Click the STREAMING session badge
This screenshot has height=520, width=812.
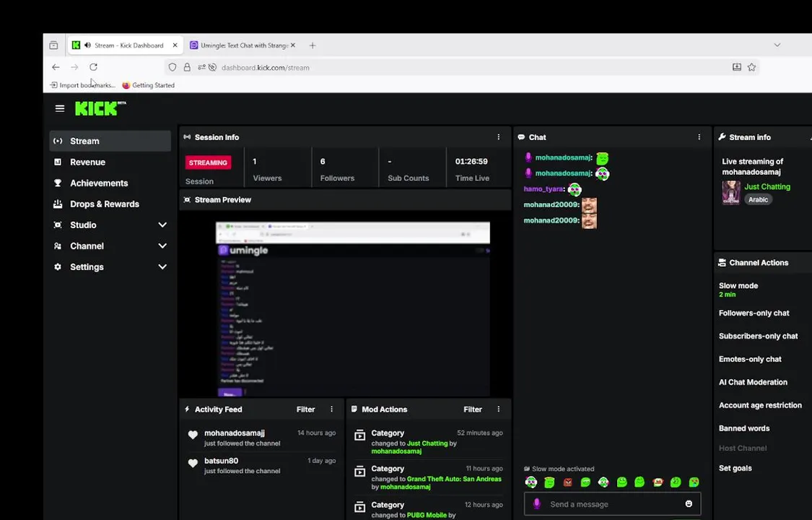click(x=208, y=162)
